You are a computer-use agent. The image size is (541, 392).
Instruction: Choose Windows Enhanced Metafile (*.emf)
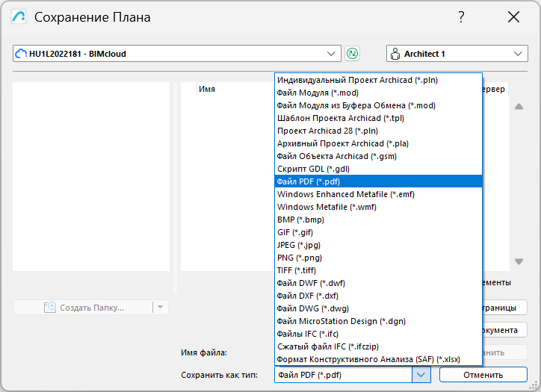pyautogui.click(x=379, y=194)
